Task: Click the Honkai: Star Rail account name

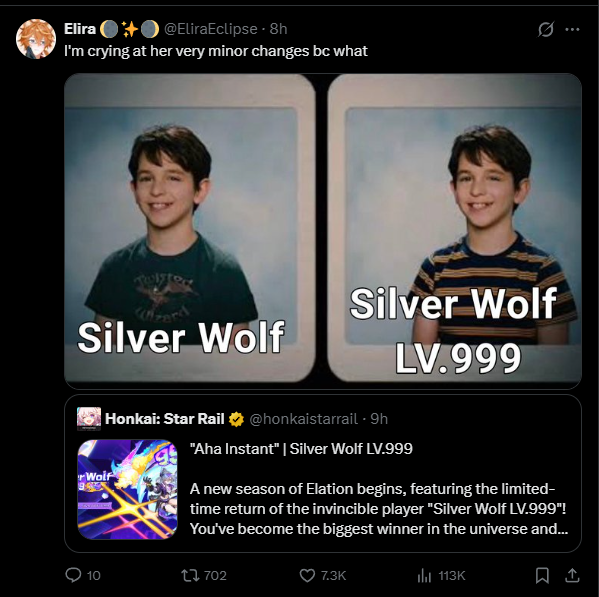Action: coord(165,419)
